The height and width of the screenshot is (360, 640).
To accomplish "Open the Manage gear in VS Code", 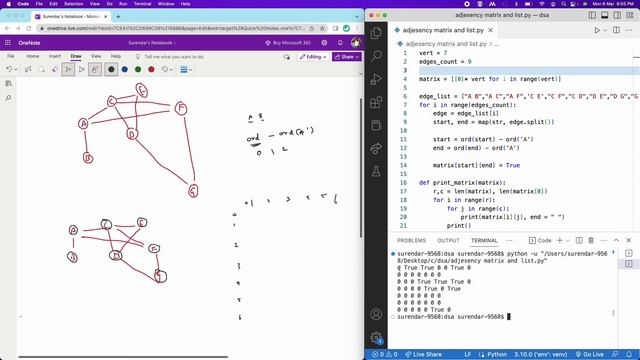I will click(376, 337).
